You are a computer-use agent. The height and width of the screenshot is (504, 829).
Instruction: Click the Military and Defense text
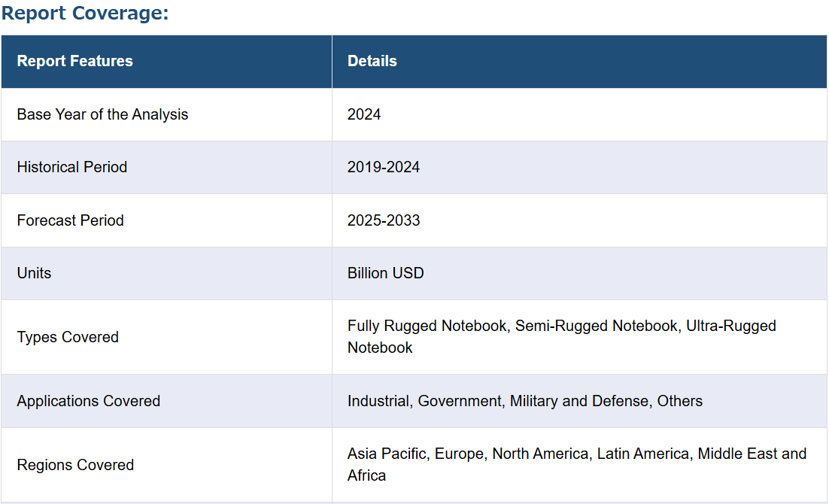578,401
